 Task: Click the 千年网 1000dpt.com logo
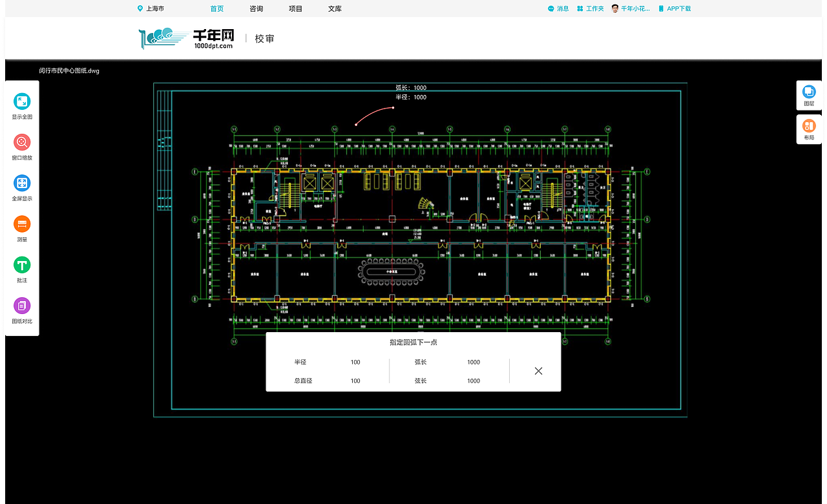coord(187,39)
